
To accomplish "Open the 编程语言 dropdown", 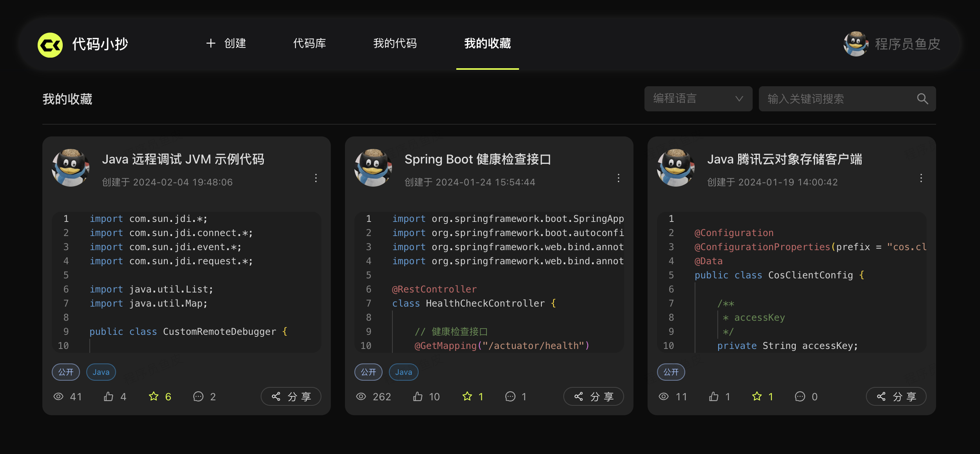I will point(698,99).
